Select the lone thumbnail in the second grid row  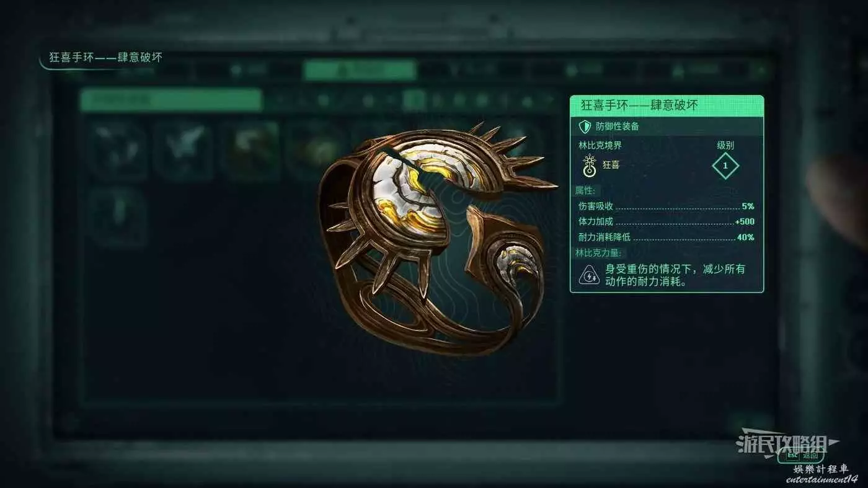coord(117,217)
